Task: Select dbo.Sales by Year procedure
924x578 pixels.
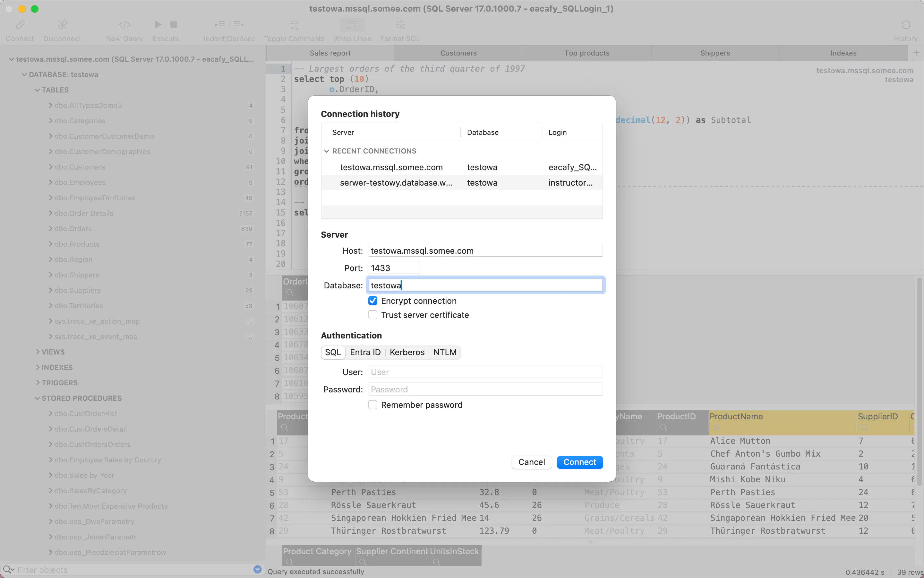Action: click(84, 475)
